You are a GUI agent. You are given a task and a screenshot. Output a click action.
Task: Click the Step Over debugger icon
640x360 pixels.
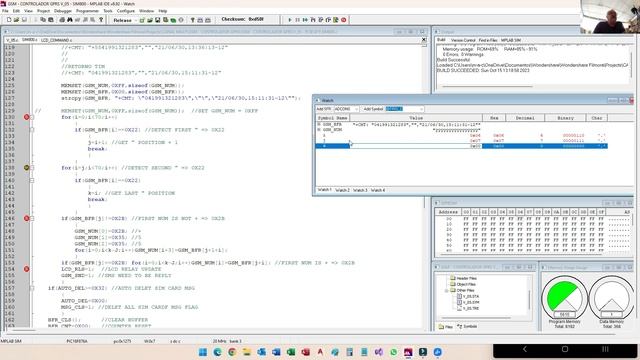tap(321, 20)
